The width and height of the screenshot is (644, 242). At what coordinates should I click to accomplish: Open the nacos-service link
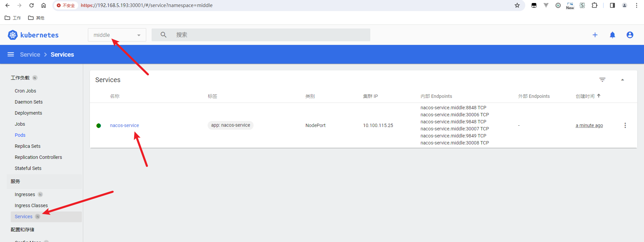coord(124,125)
